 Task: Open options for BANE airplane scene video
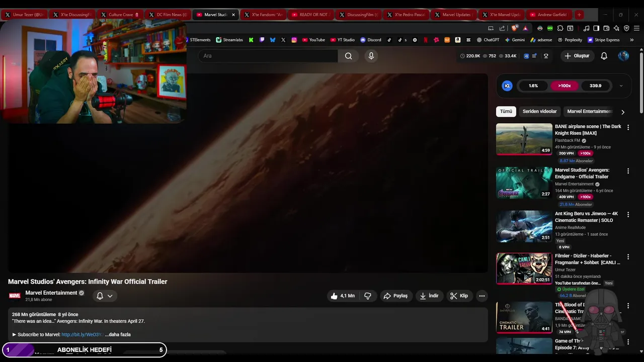[x=628, y=128]
